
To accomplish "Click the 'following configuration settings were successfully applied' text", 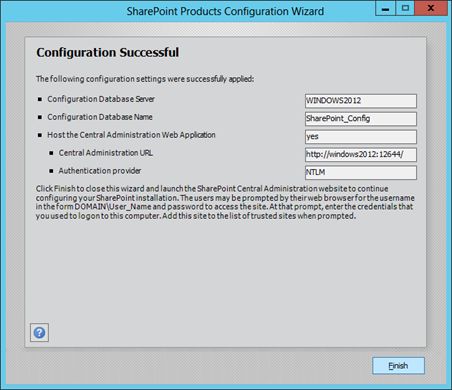I will point(145,79).
